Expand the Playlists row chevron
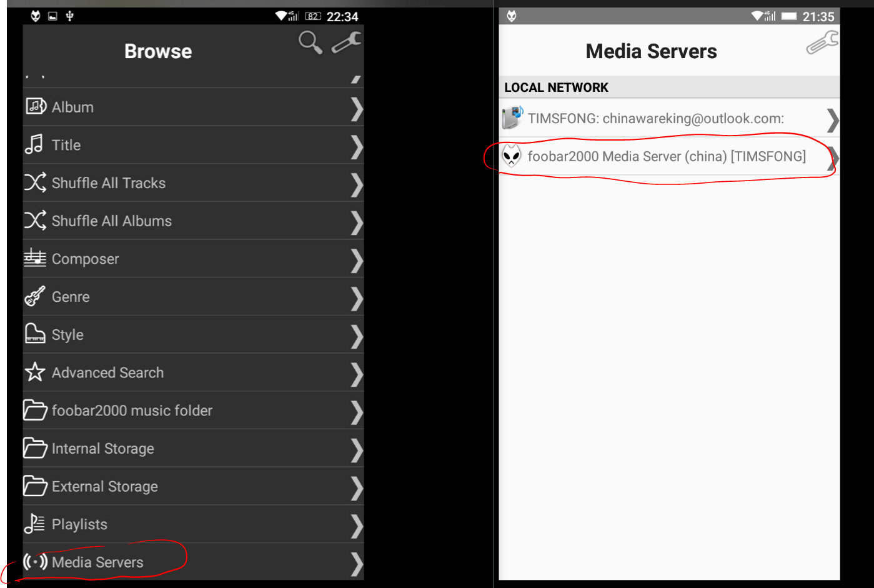The height and width of the screenshot is (588, 874). point(357,526)
